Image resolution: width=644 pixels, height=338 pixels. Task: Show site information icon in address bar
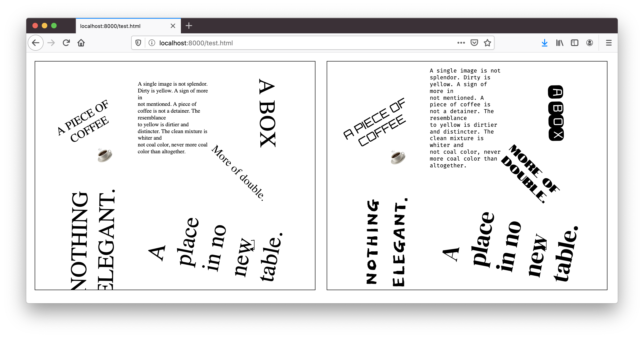(152, 43)
